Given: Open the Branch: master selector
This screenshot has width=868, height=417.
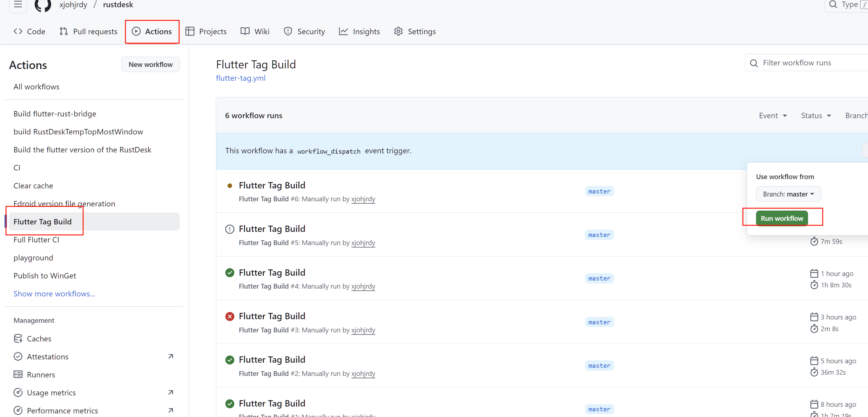Looking at the screenshot, I should 788,194.
